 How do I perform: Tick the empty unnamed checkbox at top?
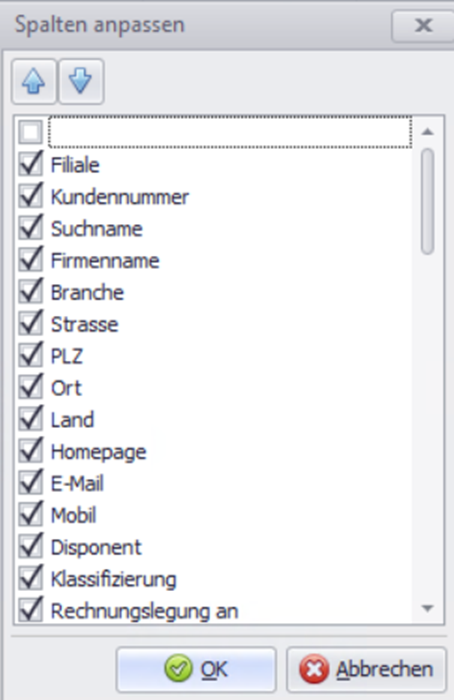pyautogui.click(x=30, y=132)
